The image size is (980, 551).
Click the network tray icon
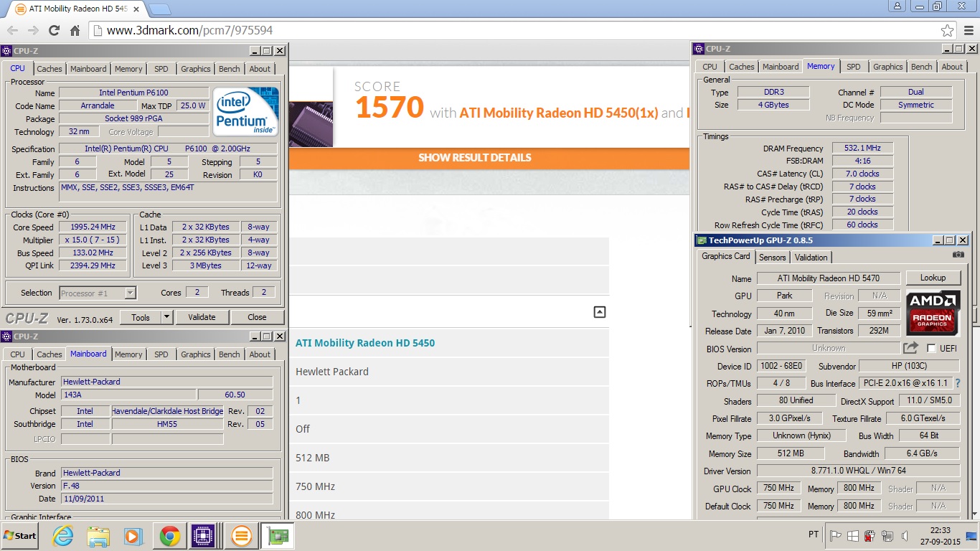pos(887,536)
